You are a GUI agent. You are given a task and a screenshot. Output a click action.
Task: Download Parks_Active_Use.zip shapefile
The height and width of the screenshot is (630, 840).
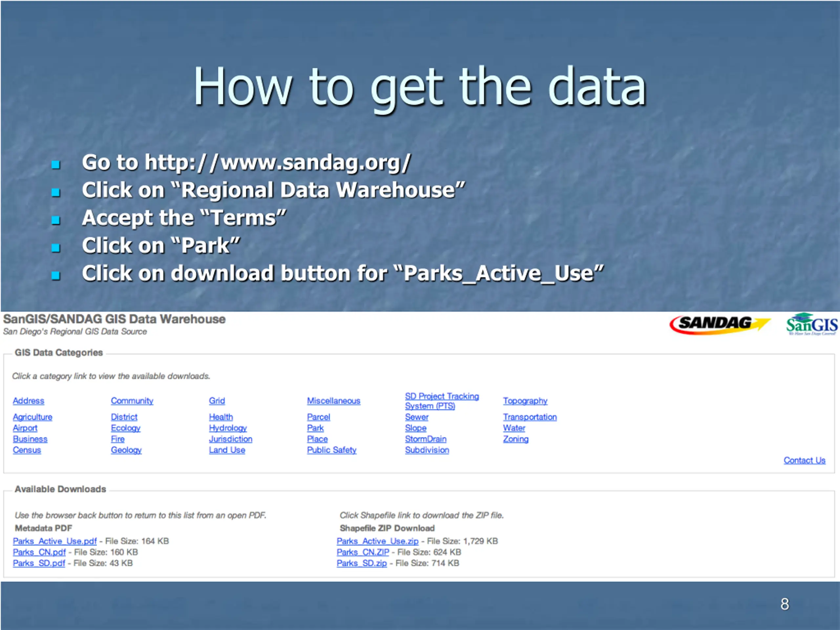[378, 541]
